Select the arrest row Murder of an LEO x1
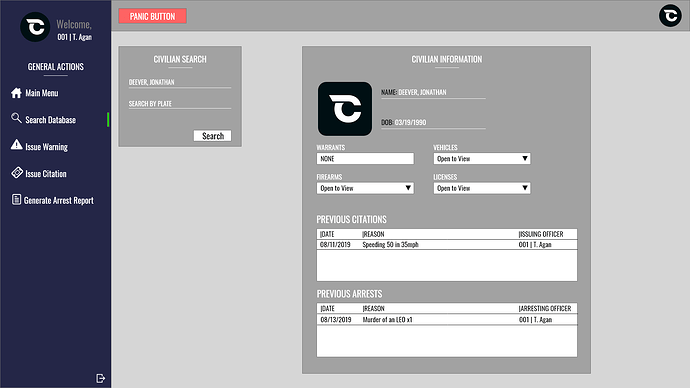This screenshot has height=388, width=690. (x=447, y=320)
